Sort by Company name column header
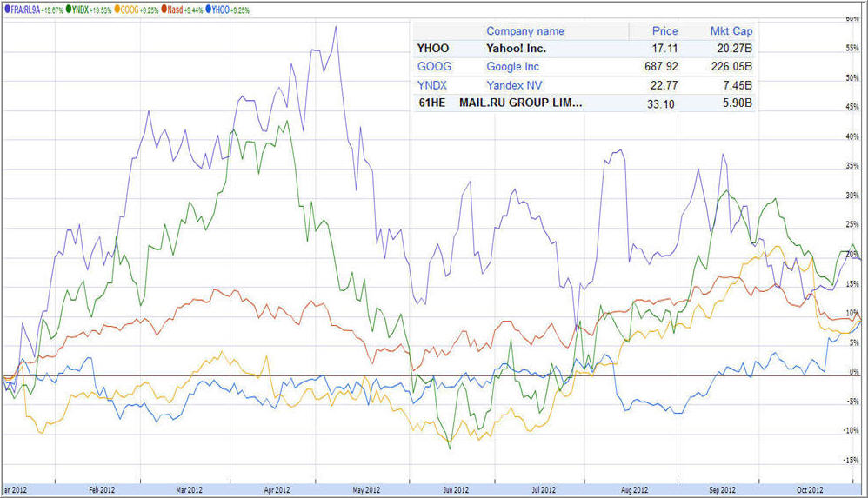 pyautogui.click(x=524, y=31)
